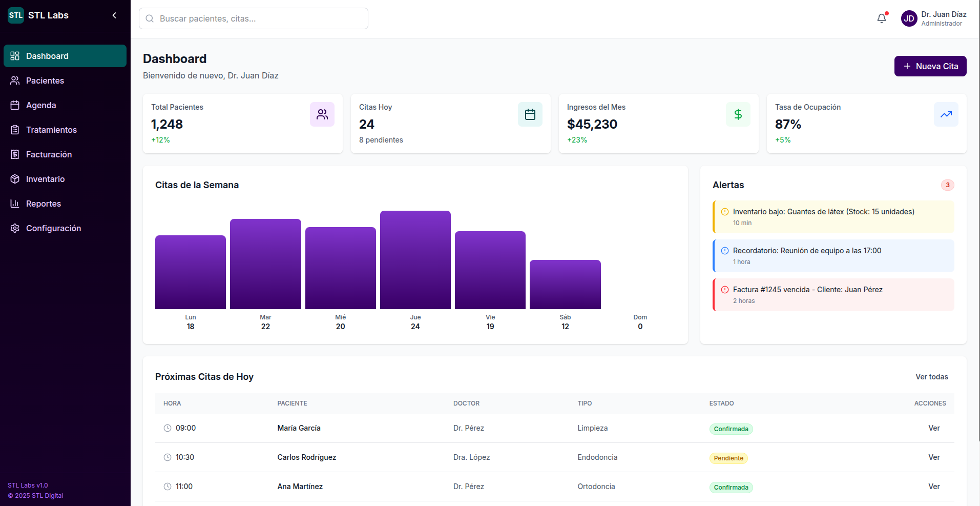Click the Total Pacientes users icon

[x=322, y=114]
